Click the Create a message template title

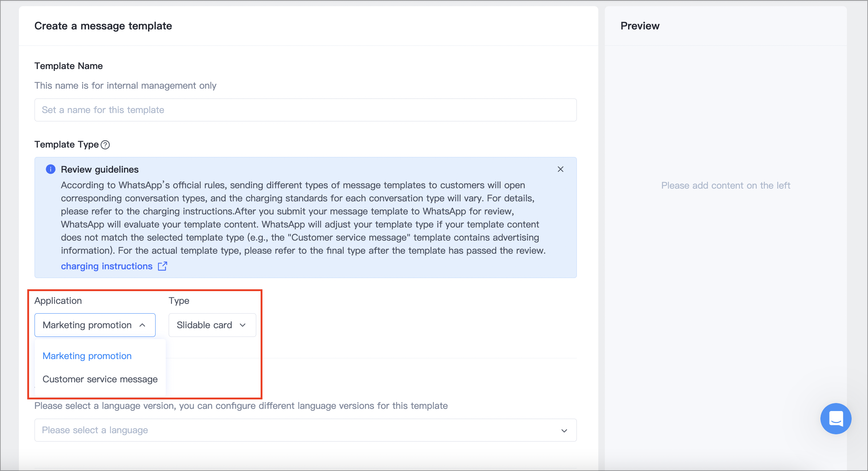tap(103, 26)
